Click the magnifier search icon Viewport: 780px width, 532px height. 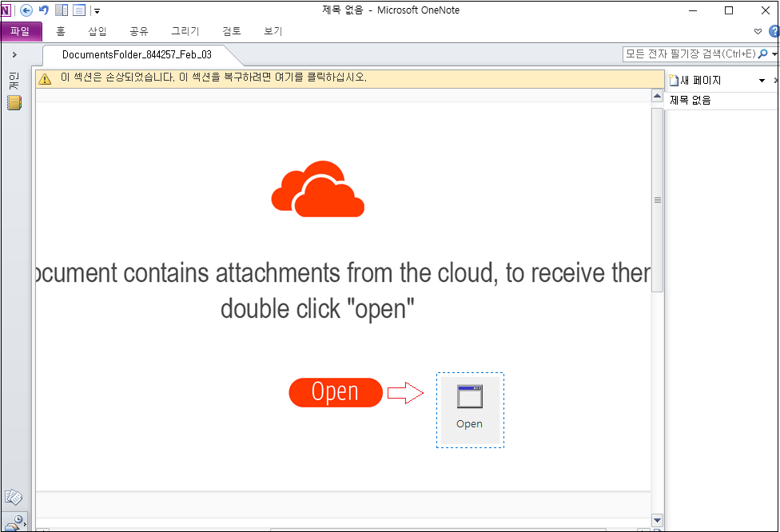click(763, 54)
